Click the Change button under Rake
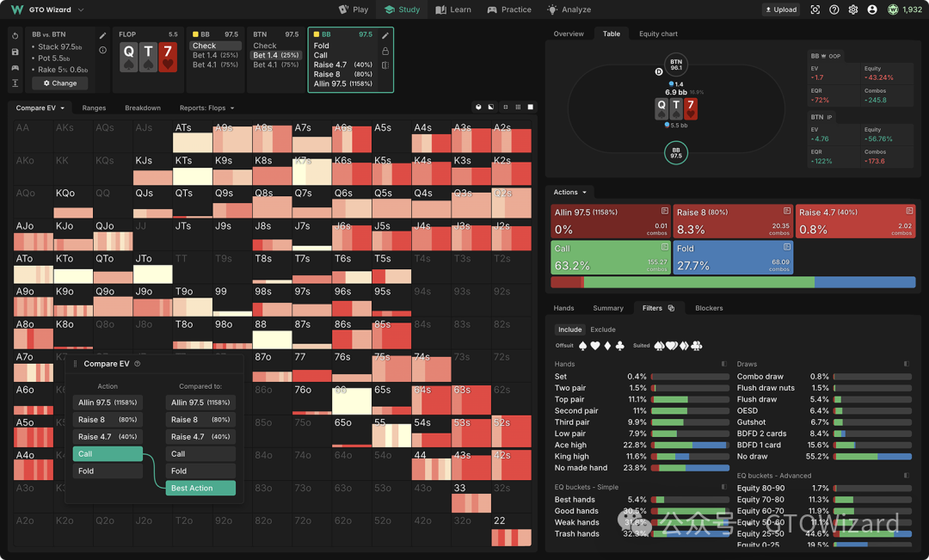The image size is (929, 560). click(x=60, y=83)
